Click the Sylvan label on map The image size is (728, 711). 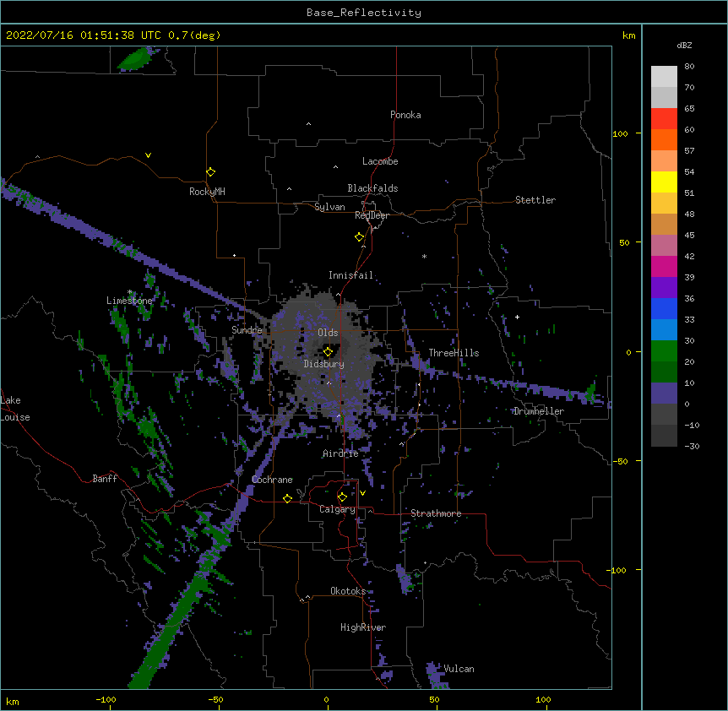329,207
